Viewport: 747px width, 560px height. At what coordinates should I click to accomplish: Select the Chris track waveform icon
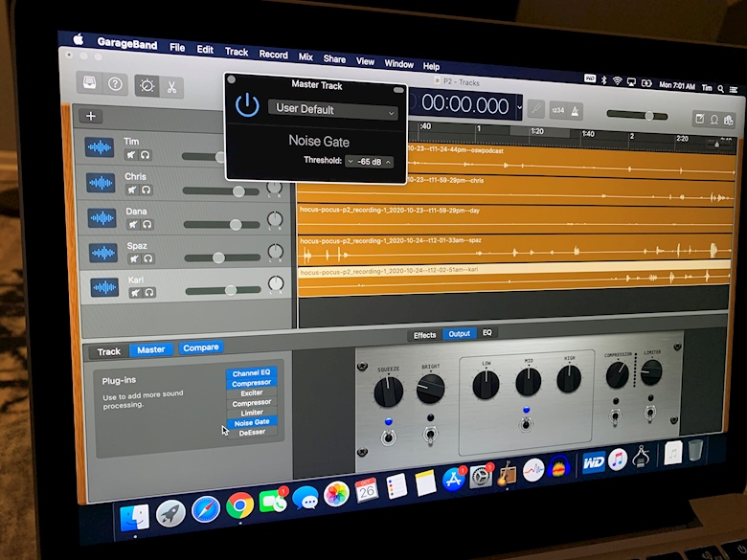pos(101,183)
